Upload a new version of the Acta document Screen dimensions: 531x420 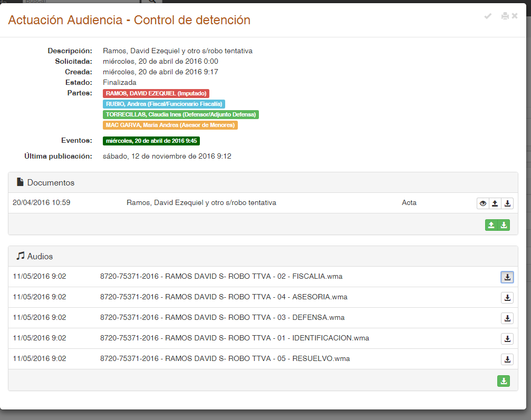pos(495,203)
